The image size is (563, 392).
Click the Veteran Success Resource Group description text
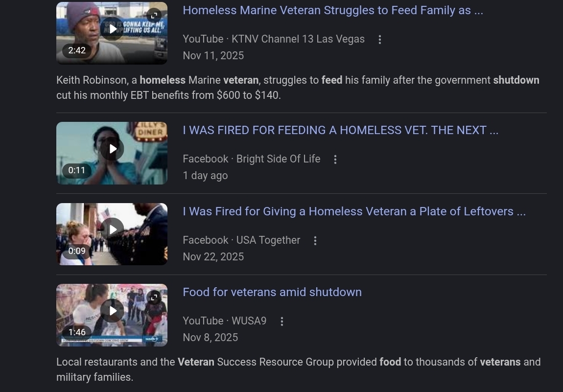pos(298,369)
